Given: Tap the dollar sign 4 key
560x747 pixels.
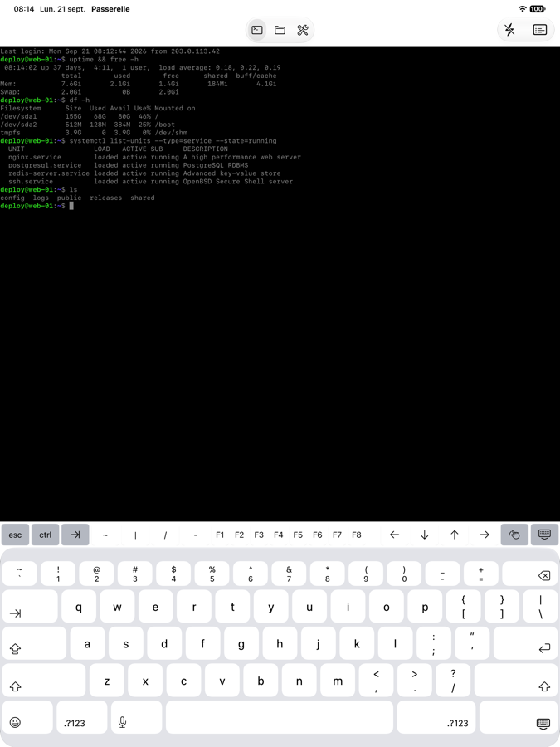Looking at the screenshot, I should tap(173, 574).
